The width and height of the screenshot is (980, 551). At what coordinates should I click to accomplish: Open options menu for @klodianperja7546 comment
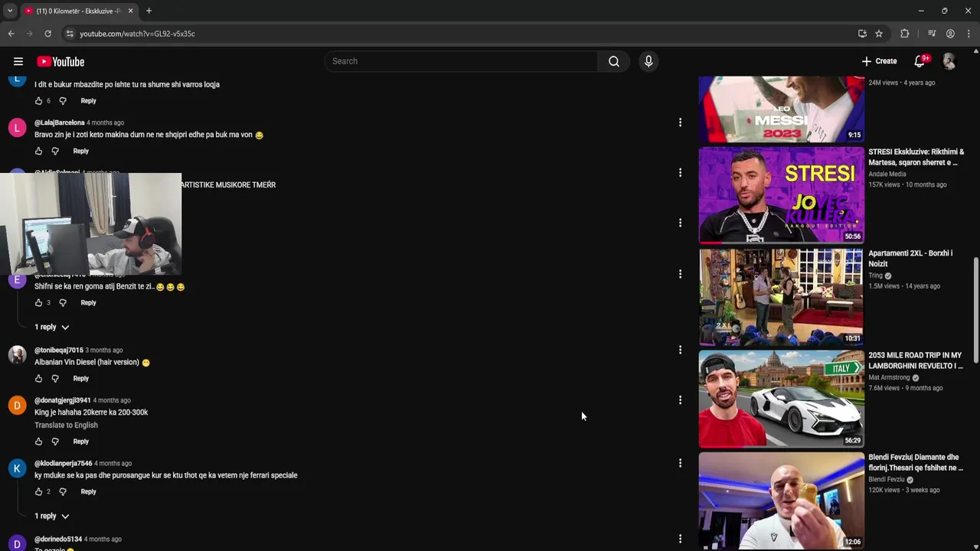pos(680,463)
